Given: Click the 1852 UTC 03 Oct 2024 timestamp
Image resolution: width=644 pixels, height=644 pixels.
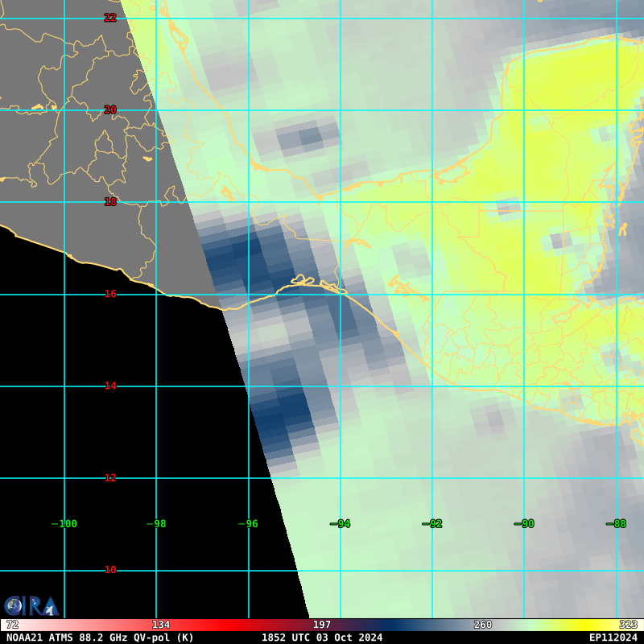Looking at the screenshot, I should (322, 638).
